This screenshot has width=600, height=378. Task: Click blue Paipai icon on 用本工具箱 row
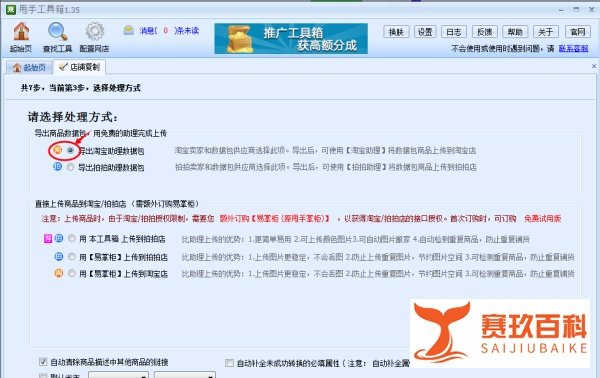click(59, 238)
